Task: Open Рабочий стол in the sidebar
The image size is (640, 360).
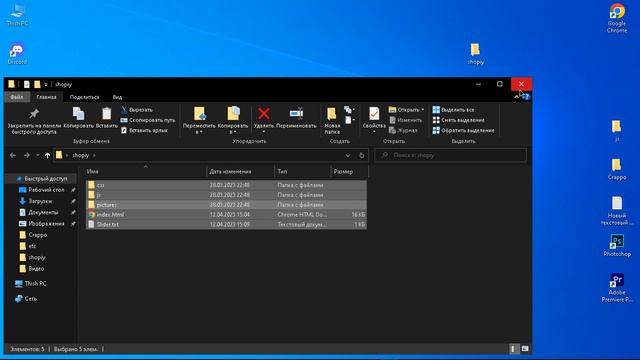Action: click(46, 190)
